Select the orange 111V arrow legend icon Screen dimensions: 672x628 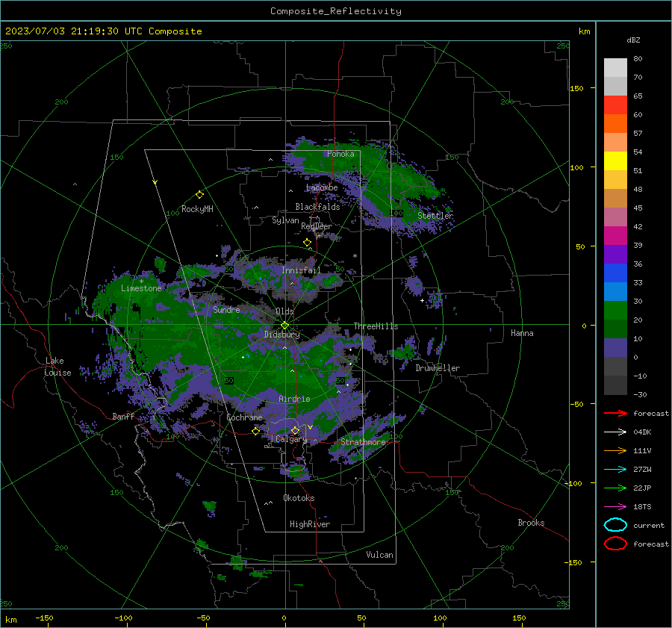[615, 450]
